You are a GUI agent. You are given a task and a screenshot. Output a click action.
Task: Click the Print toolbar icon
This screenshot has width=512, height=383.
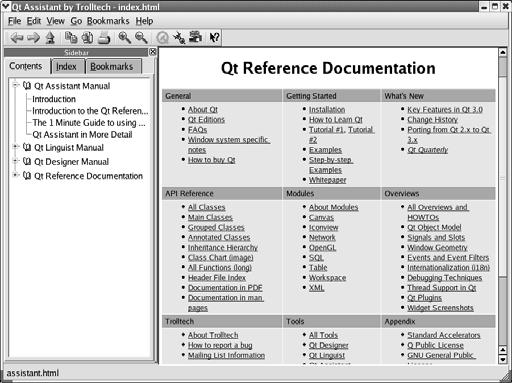coord(104,38)
